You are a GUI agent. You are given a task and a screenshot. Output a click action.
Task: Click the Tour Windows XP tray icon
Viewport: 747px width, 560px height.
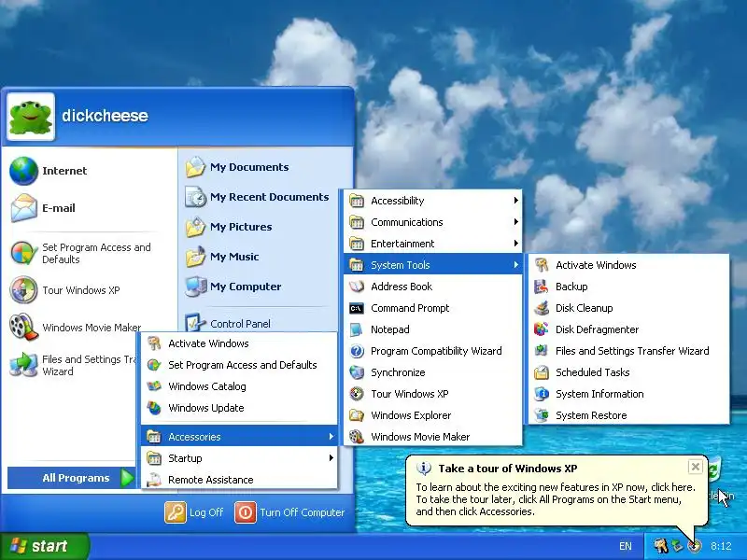695,546
